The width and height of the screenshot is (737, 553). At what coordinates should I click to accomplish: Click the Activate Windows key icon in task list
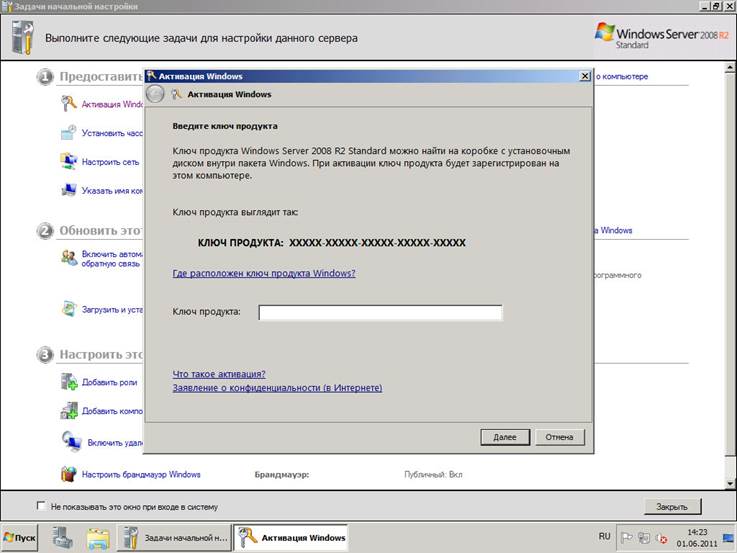(69, 103)
